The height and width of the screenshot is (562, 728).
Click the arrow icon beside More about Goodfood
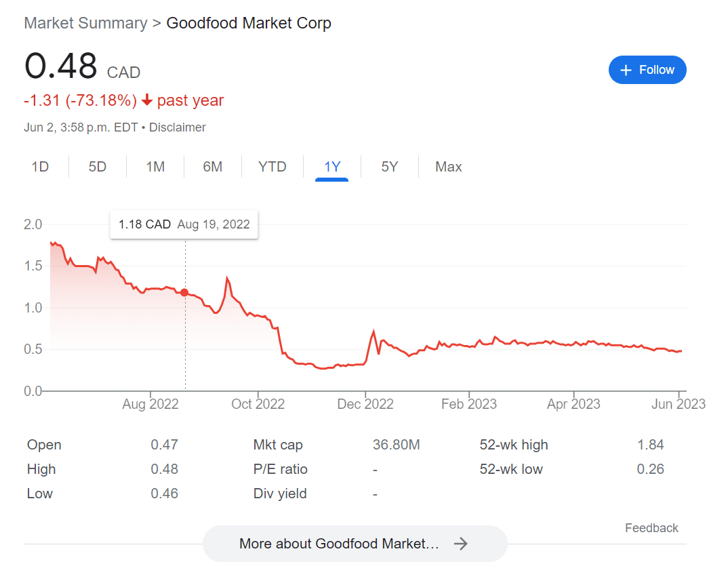point(461,544)
